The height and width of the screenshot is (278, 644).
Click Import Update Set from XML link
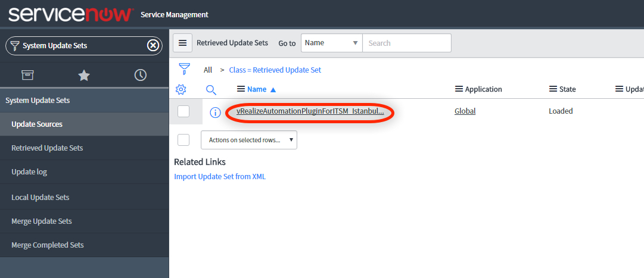point(220,177)
